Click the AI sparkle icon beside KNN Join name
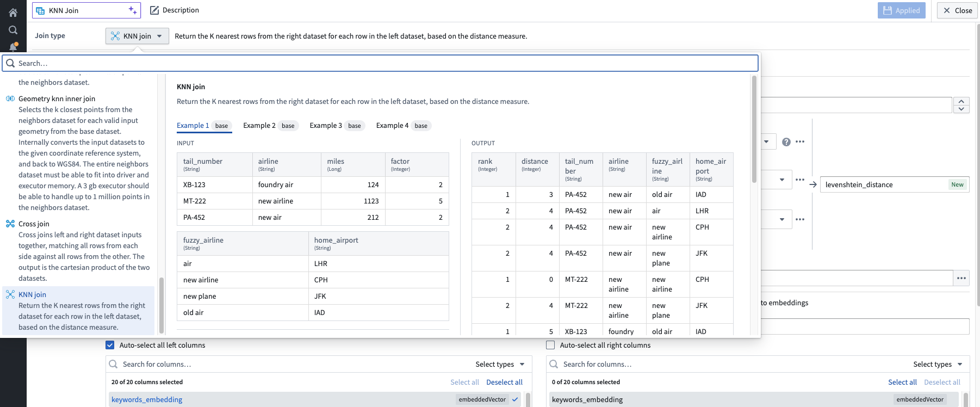Image resolution: width=980 pixels, height=407 pixels. [x=133, y=10]
